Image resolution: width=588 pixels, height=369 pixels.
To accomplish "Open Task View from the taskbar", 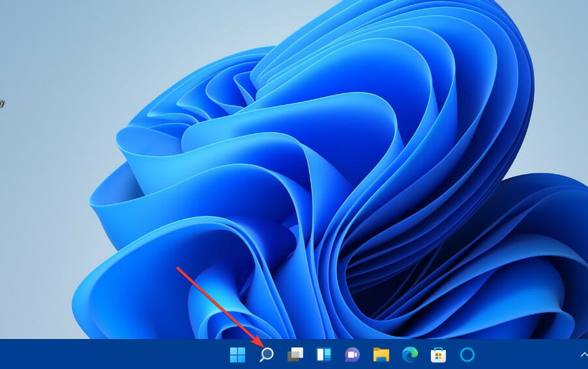I will coord(295,355).
